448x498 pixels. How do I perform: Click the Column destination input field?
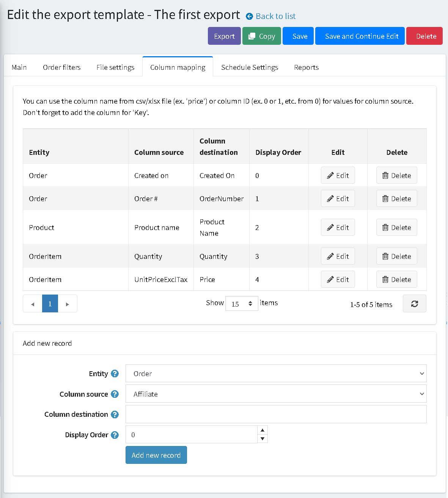click(276, 414)
